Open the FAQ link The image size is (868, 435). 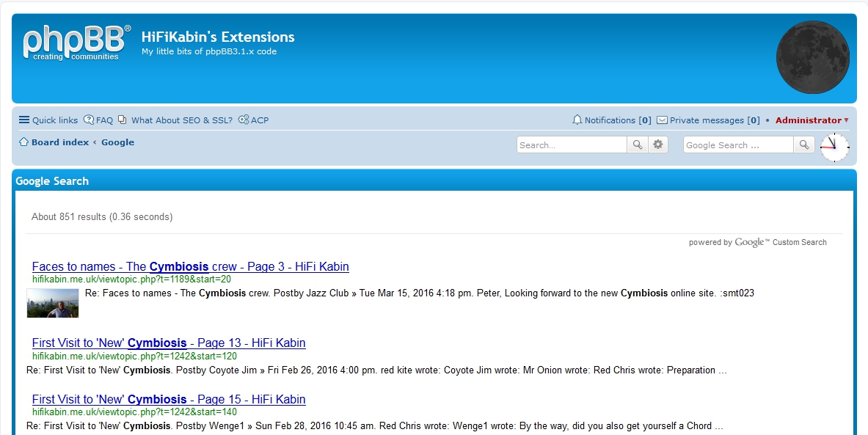tap(98, 120)
